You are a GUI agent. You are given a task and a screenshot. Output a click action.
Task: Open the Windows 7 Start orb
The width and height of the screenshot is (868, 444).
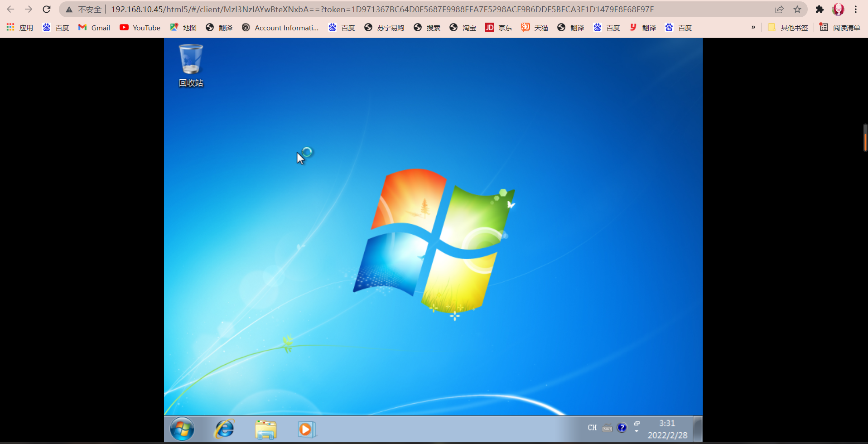coord(182,429)
